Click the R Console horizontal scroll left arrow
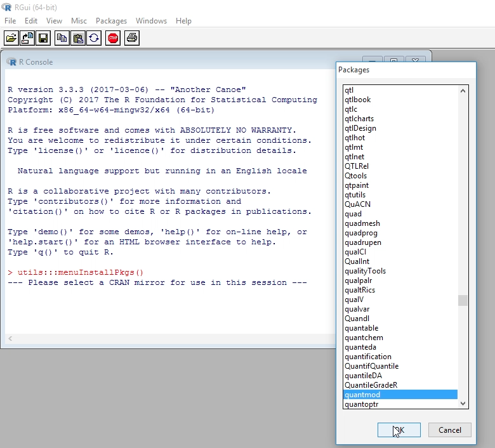Viewport: 495px width, 448px height. [x=10, y=338]
